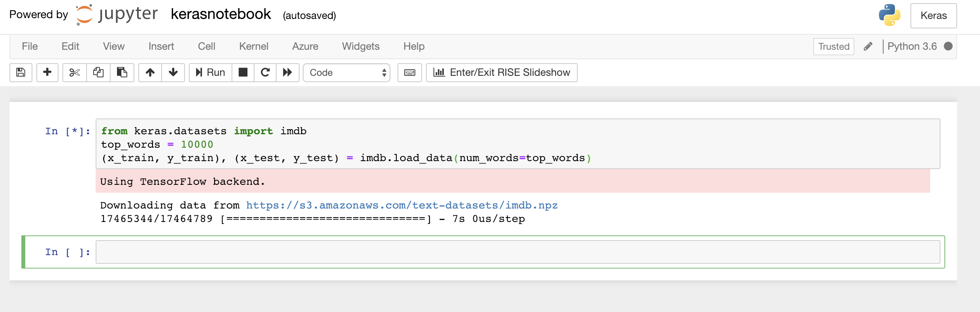Paste cells below icon
Viewport: 980px width, 312px height.
tap(122, 72)
